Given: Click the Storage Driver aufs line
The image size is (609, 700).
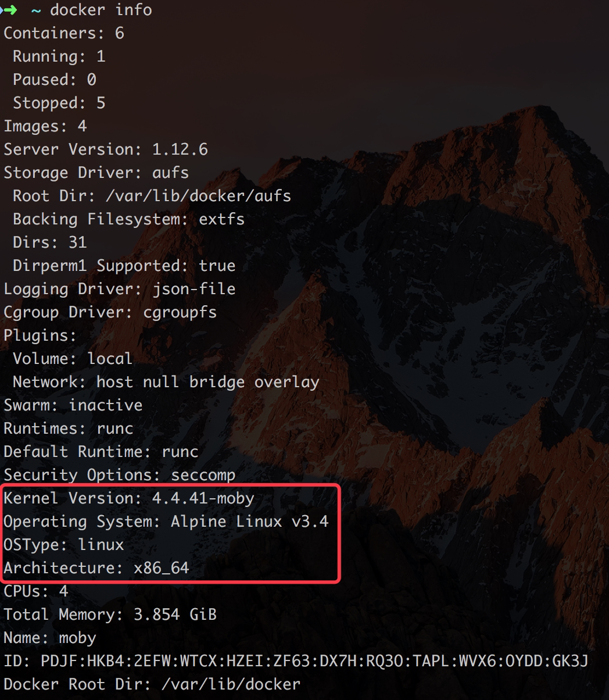Looking at the screenshot, I should pos(96,173).
